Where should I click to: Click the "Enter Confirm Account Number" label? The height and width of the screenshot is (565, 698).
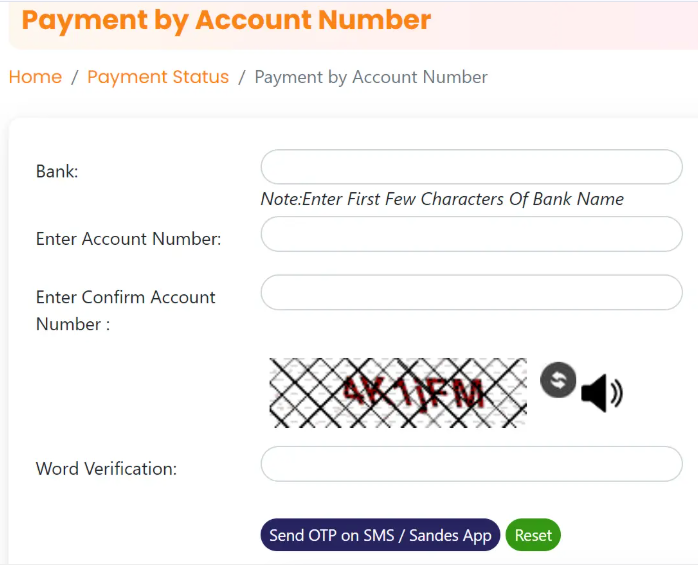coord(126,310)
